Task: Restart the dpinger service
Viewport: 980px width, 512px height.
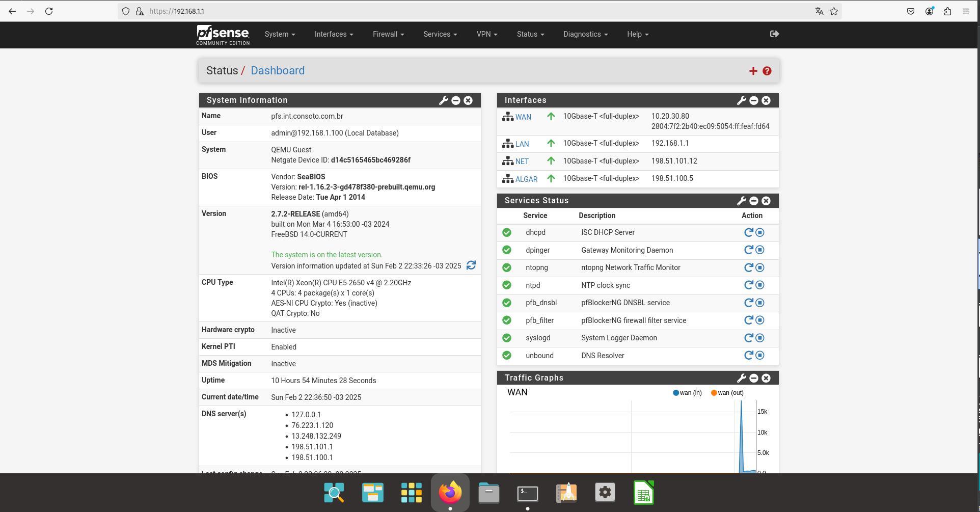Action: point(748,250)
